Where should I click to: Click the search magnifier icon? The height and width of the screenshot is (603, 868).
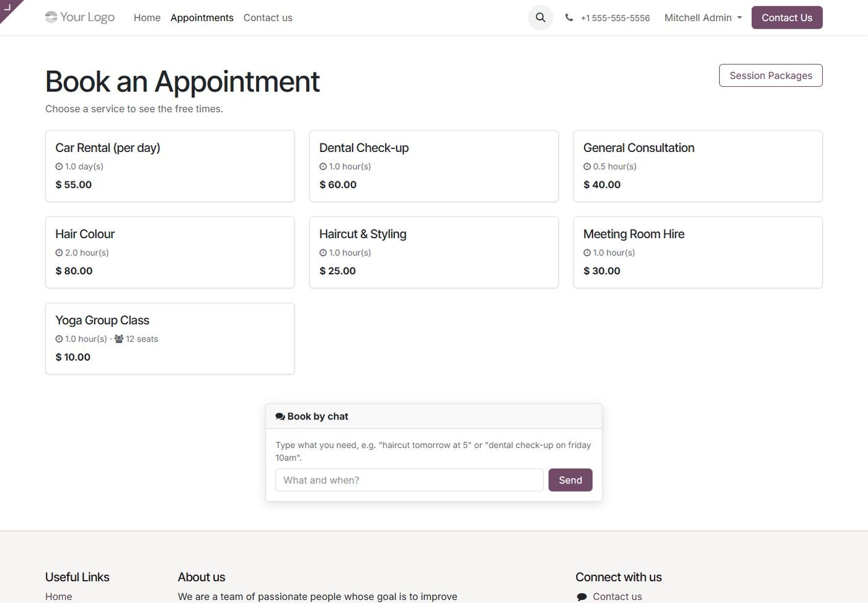(540, 17)
